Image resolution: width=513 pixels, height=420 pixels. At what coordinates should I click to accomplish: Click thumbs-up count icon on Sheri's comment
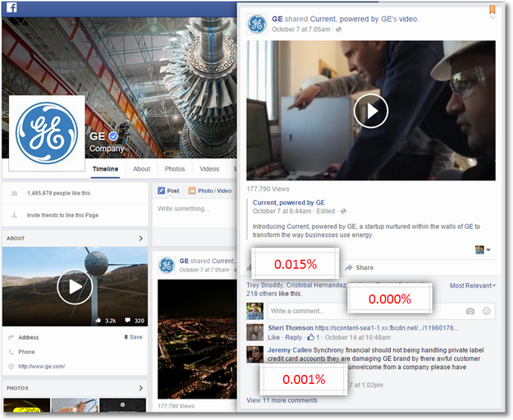[x=313, y=337]
